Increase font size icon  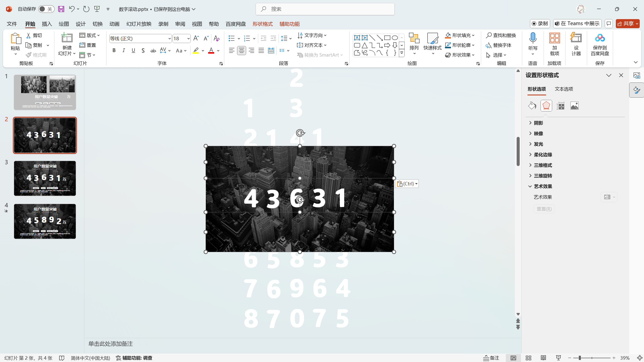pos(196,38)
